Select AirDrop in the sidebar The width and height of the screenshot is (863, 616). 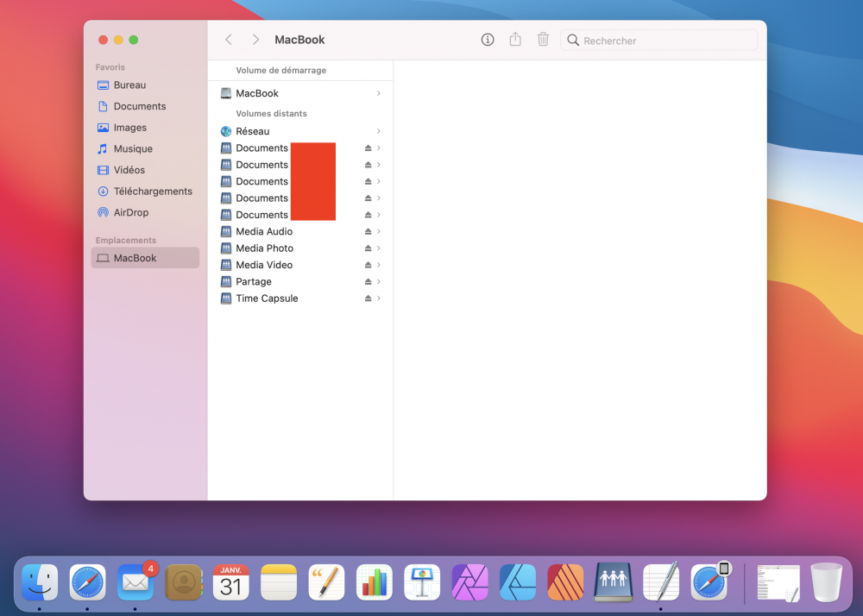pos(131,212)
